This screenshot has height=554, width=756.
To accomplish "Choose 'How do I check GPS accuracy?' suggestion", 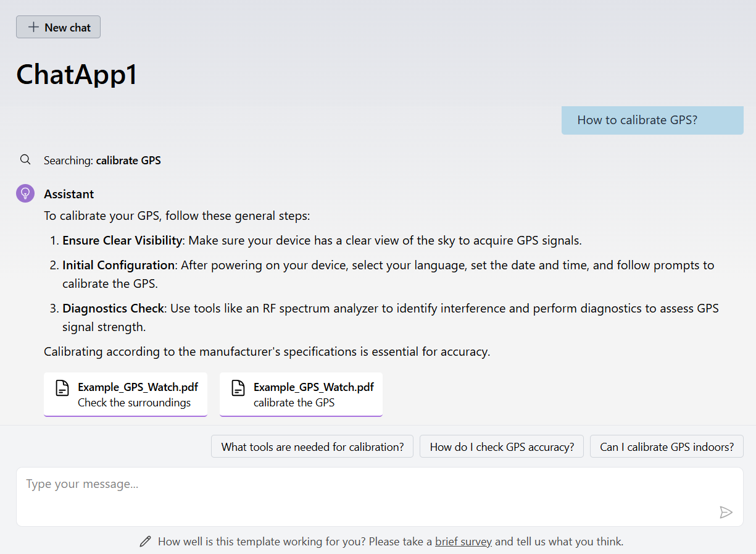I will (x=502, y=447).
